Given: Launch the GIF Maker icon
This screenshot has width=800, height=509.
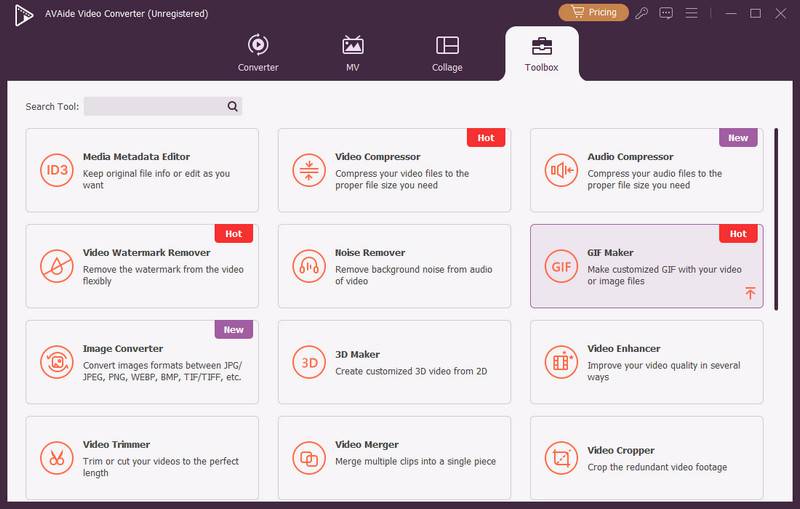Looking at the screenshot, I should (561, 266).
